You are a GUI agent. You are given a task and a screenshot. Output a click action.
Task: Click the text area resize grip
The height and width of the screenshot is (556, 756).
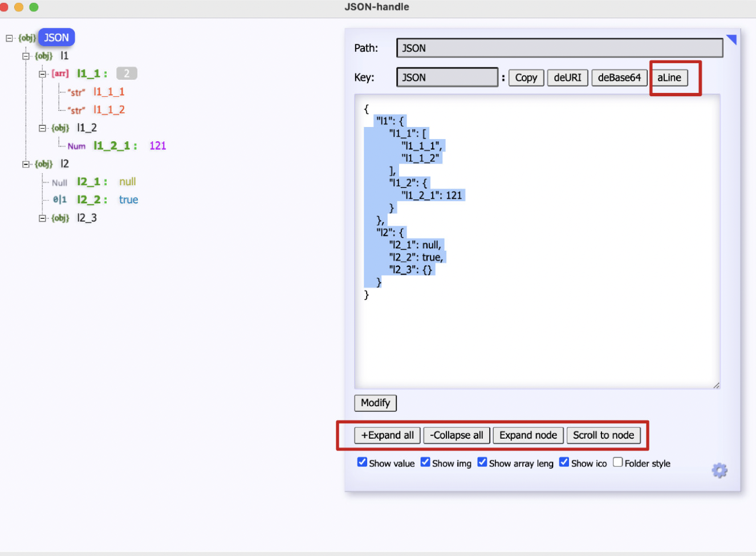point(716,385)
